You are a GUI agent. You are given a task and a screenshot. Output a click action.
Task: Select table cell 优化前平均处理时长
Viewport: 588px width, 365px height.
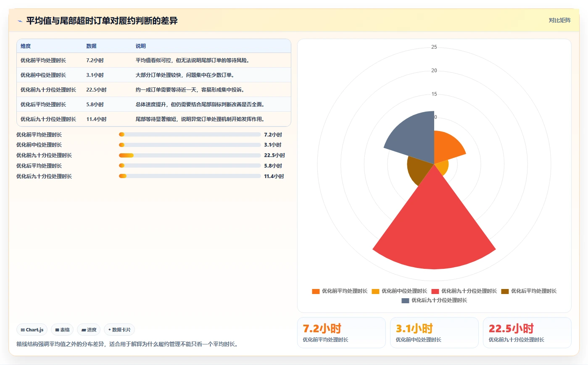click(x=43, y=60)
